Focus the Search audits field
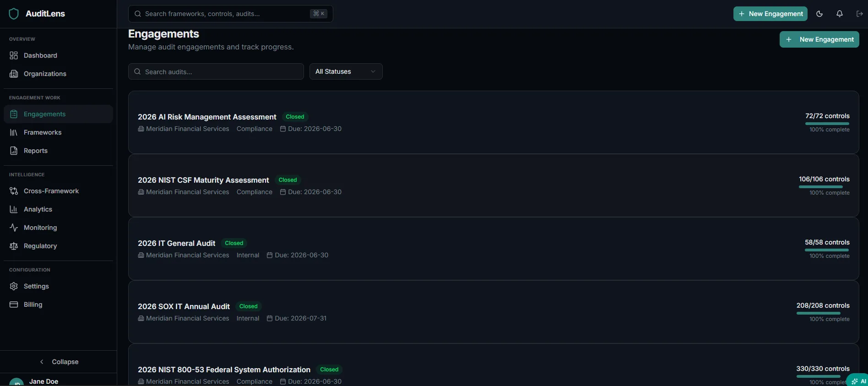 click(216, 71)
